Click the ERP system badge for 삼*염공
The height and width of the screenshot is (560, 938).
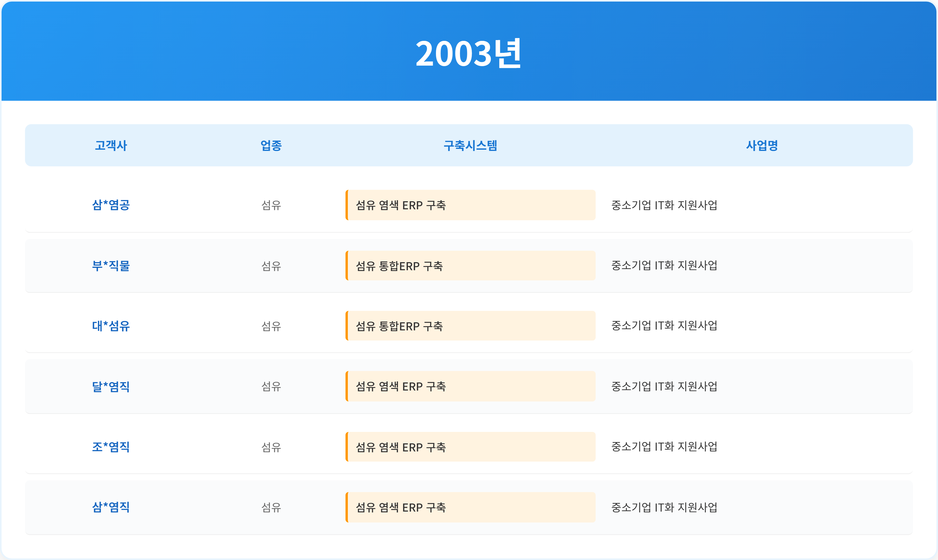[470, 205]
